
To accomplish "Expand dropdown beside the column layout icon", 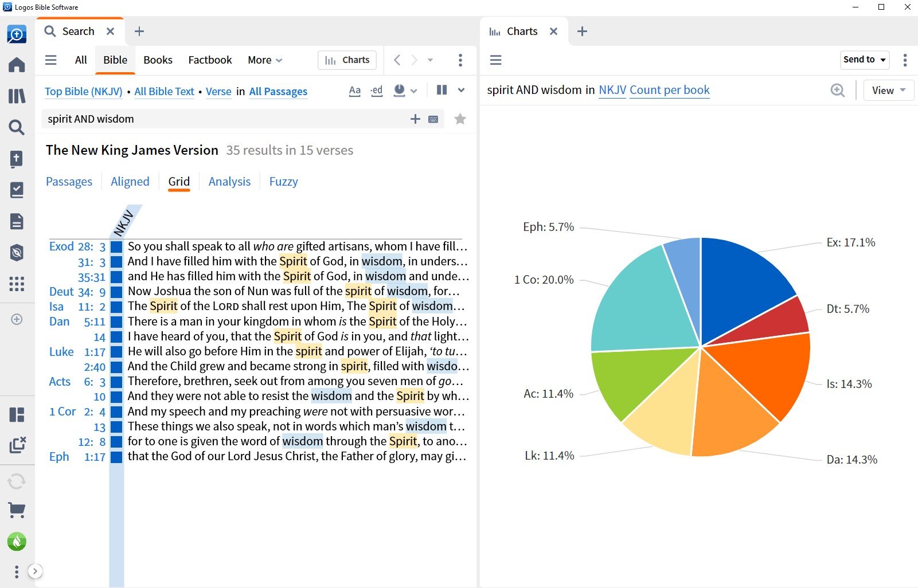I will [x=461, y=90].
